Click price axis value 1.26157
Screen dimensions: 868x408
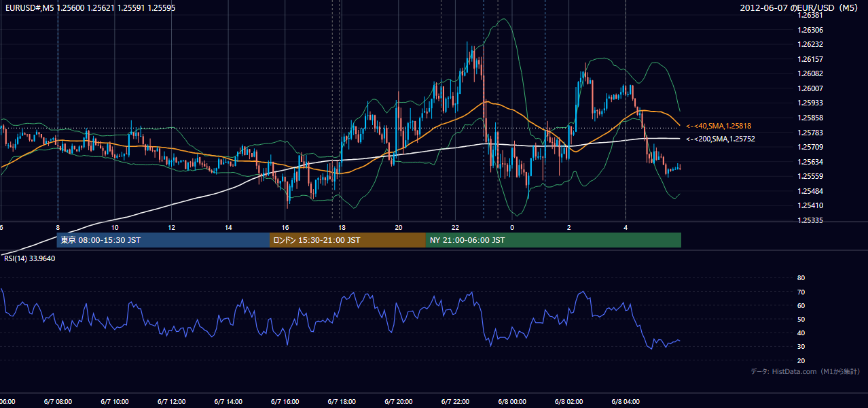811,59
